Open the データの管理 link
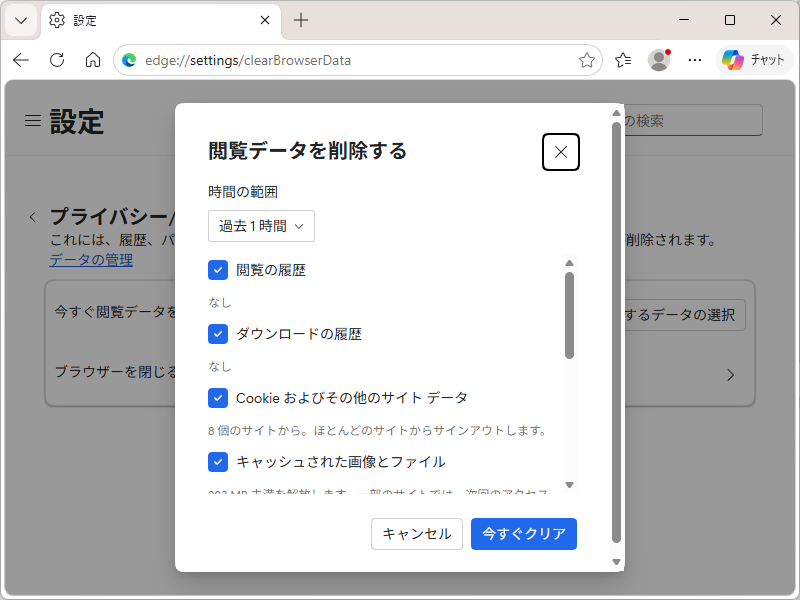 tap(91, 260)
